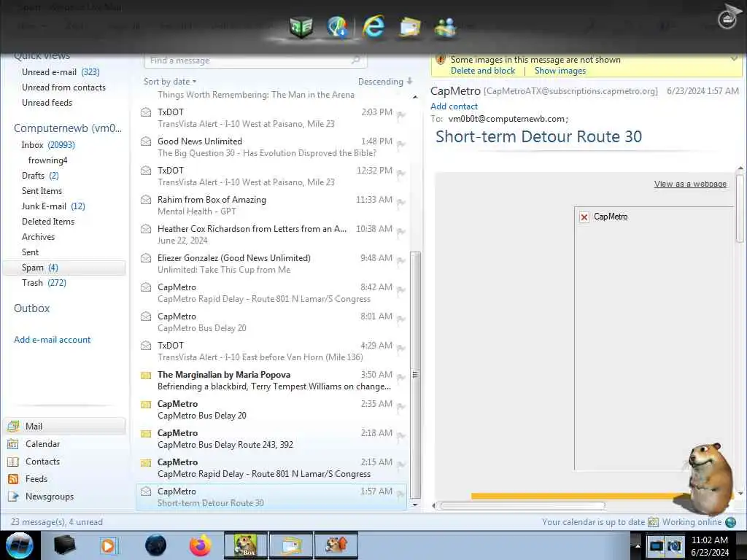
Task: Select the frowning4 subfolder
Action: tap(47, 160)
